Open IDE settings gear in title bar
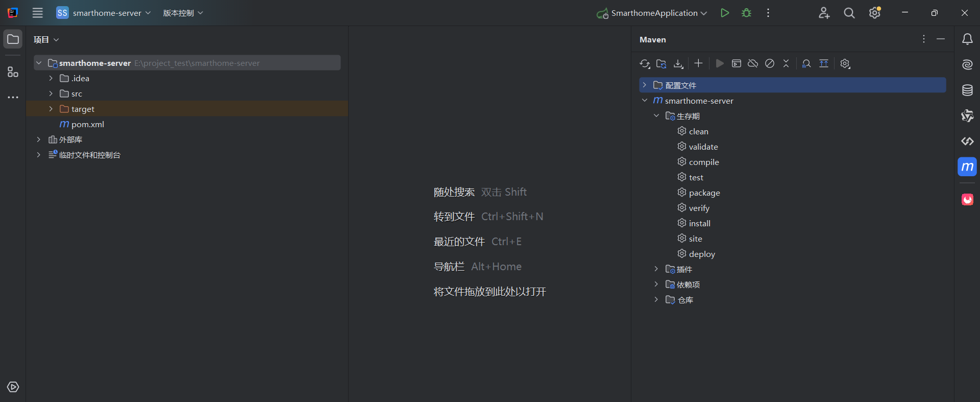The width and height of the screenshot is (980, 402). click(875, 13)
